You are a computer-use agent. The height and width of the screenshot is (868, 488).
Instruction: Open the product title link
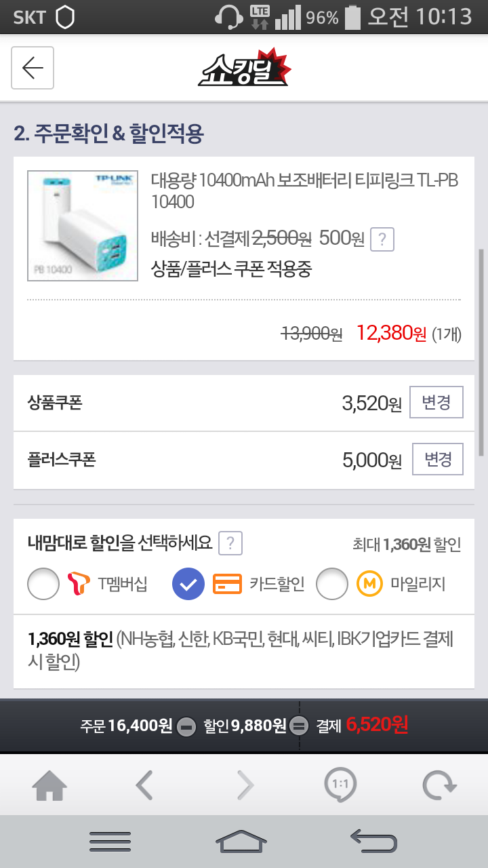pyautogui.click(x=304, y=191)
